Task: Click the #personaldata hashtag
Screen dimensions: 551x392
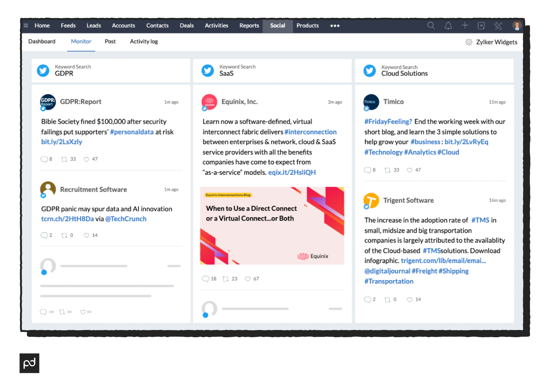Action: coord(132,132)
